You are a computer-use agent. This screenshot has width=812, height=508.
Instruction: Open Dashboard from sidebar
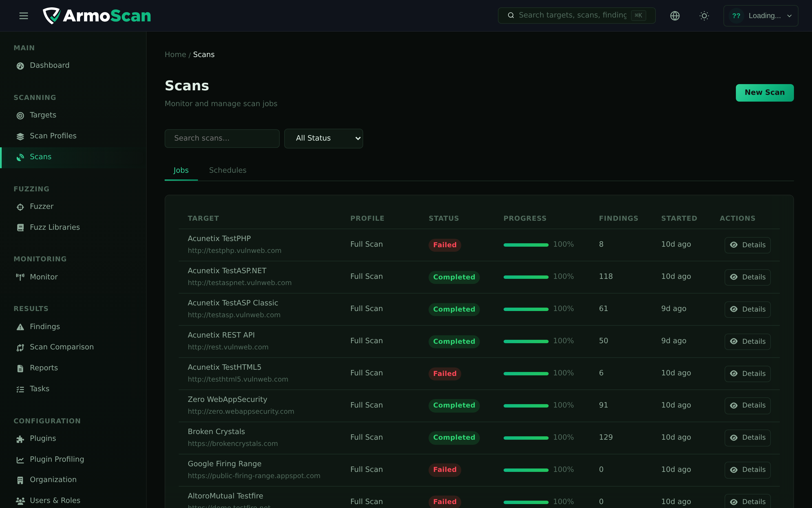pos(73,65)
